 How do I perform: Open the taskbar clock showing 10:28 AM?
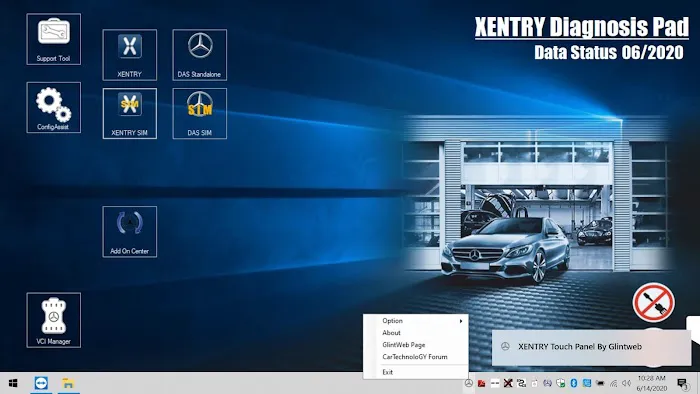click(652, 383)
